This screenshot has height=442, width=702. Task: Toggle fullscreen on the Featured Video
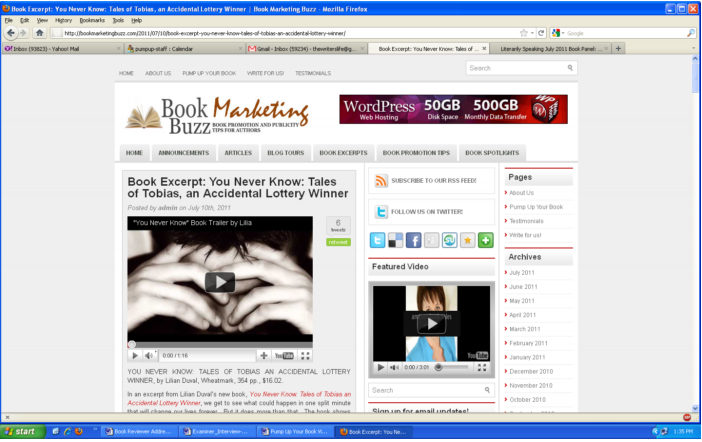(x=482, y=368)
